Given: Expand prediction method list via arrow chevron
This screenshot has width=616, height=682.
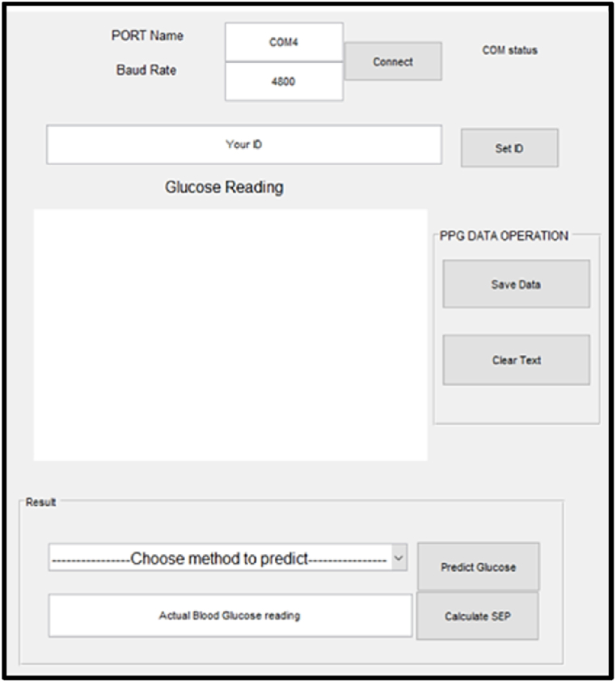Looking at the screenshot, I should (399, 558).
